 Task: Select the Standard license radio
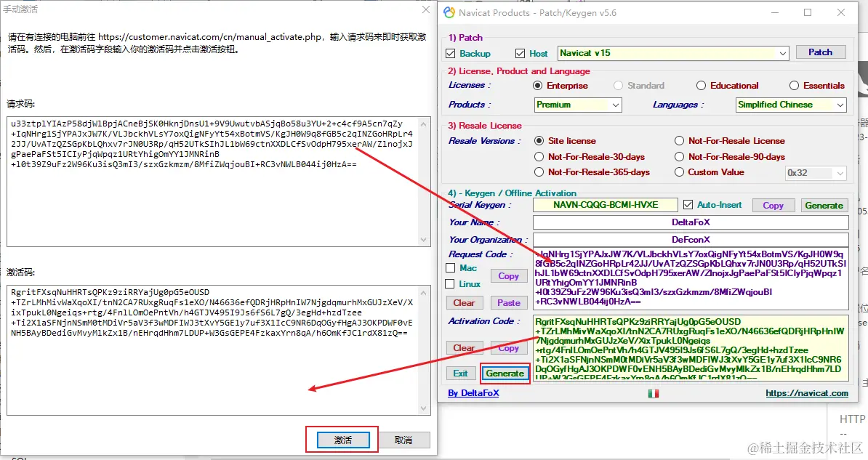619,85
